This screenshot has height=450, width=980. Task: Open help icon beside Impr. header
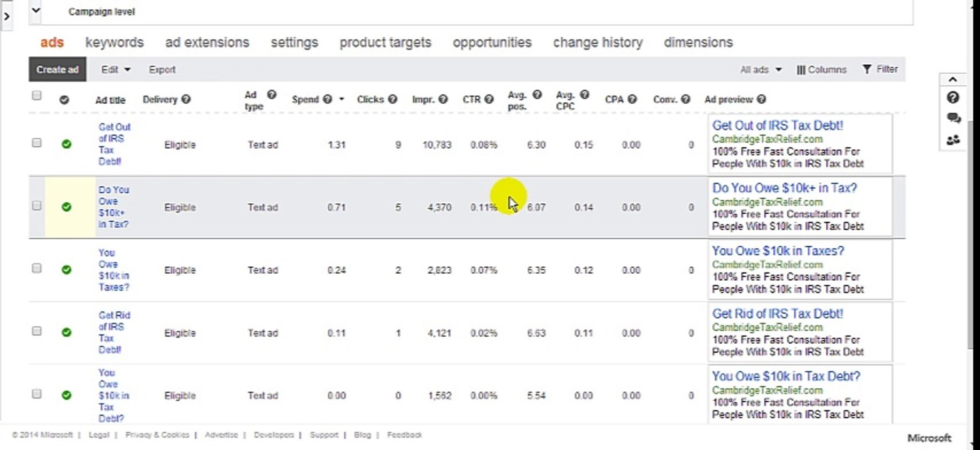443,99
